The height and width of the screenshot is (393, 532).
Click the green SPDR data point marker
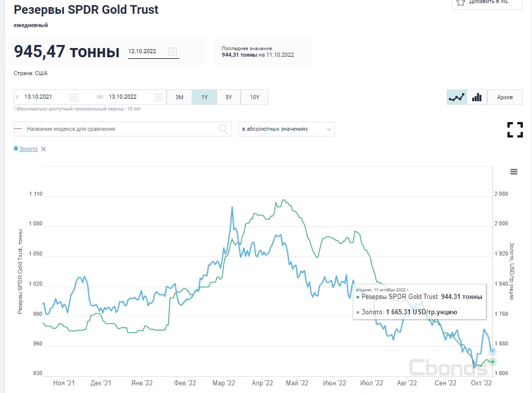[x=493, y=362]
